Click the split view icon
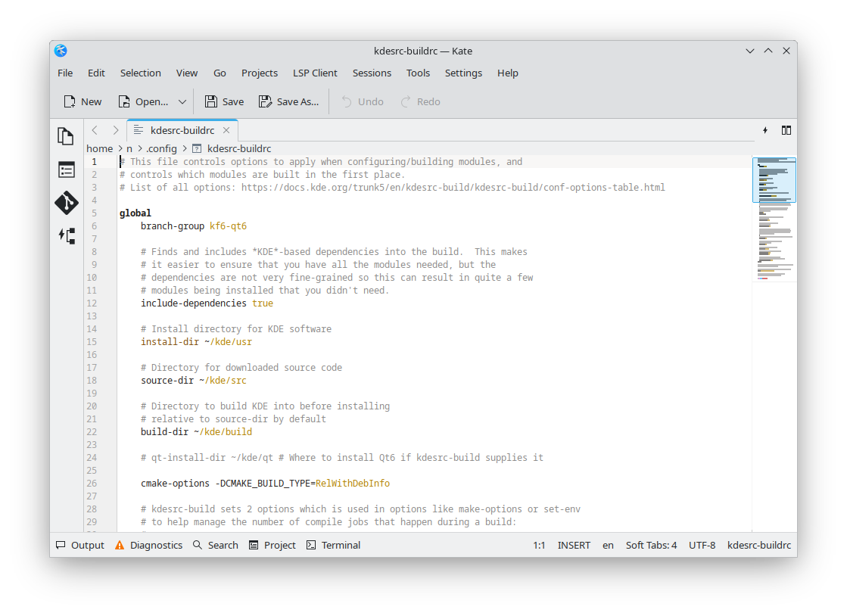The width and height of the screenshot is (847, 616). click(x=786, y=130)
